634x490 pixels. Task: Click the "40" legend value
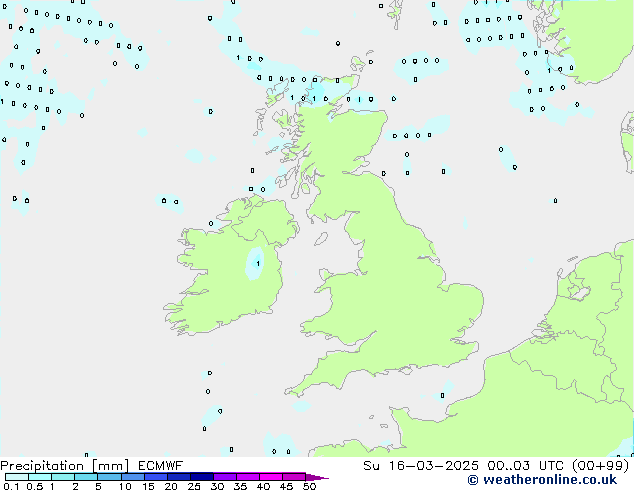point(263,486)
